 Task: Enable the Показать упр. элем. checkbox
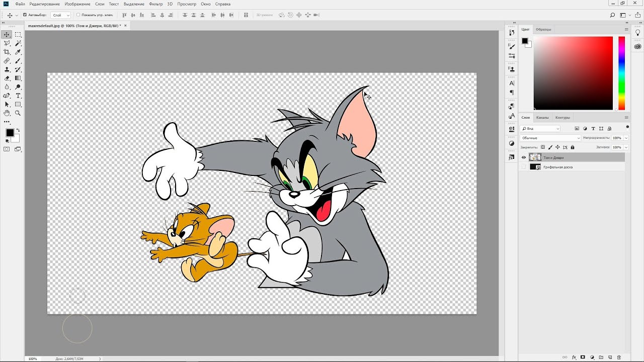(x=78, y=15)
